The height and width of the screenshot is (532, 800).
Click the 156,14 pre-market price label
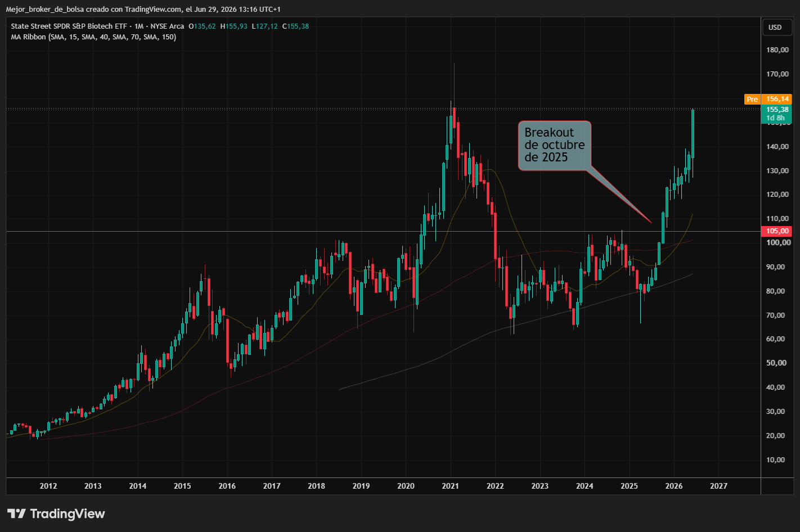pos(776,99)
